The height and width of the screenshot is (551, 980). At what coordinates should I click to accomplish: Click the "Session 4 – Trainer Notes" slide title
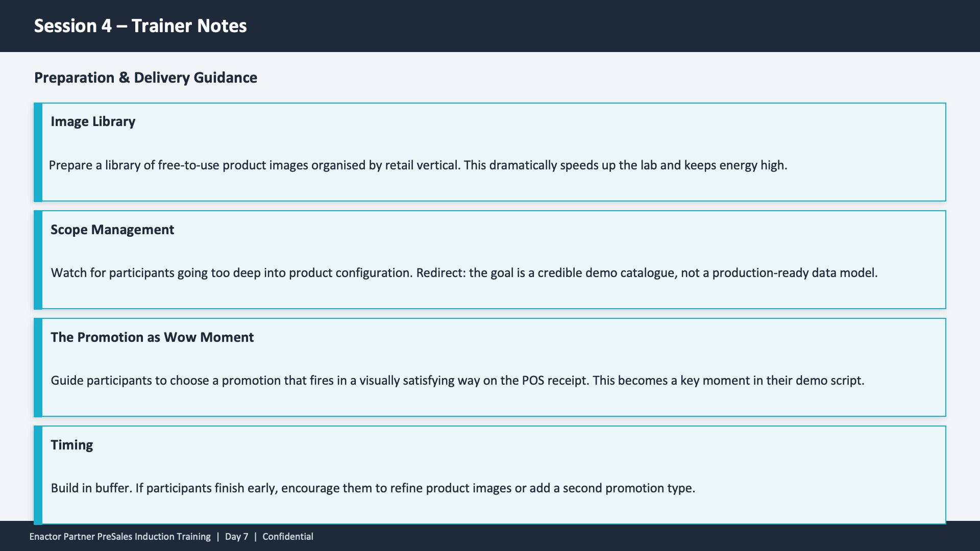click(x=140, y=26)
